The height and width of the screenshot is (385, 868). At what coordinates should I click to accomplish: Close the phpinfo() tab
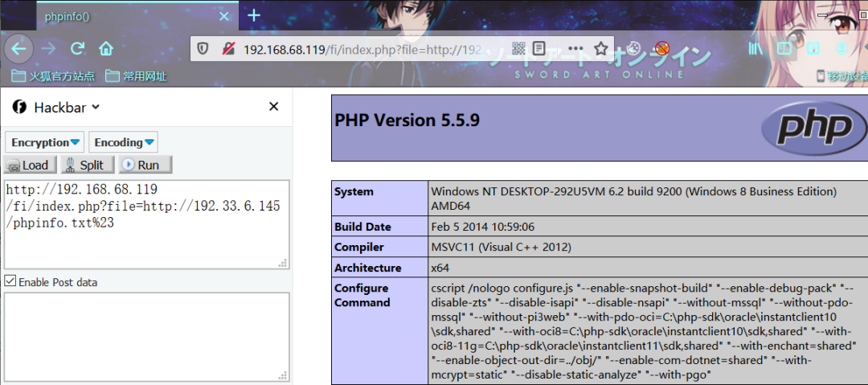[x=223, y=16]
